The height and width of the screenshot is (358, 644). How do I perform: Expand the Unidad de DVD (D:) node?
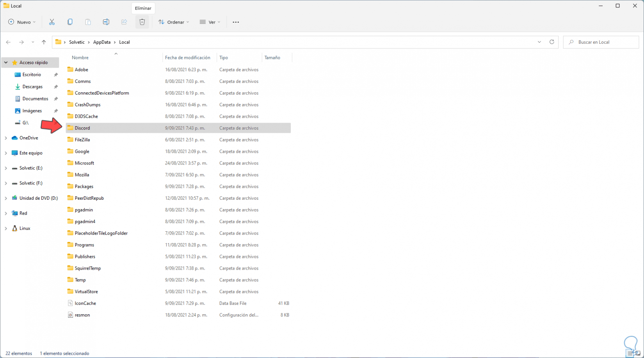[x=6, y=198]
